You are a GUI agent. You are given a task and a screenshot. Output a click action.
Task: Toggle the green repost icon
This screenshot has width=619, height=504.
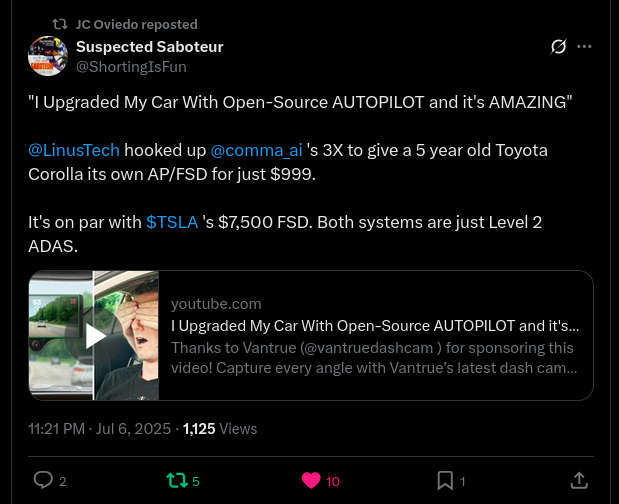[176, 480]
